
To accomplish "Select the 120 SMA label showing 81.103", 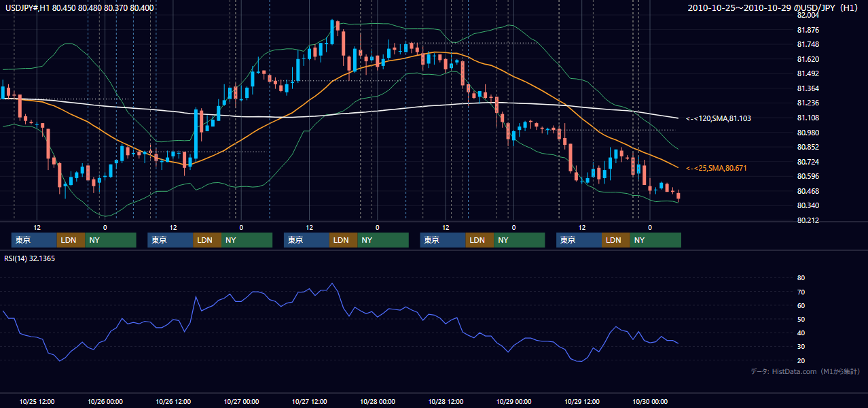I will tap(719, 118).
